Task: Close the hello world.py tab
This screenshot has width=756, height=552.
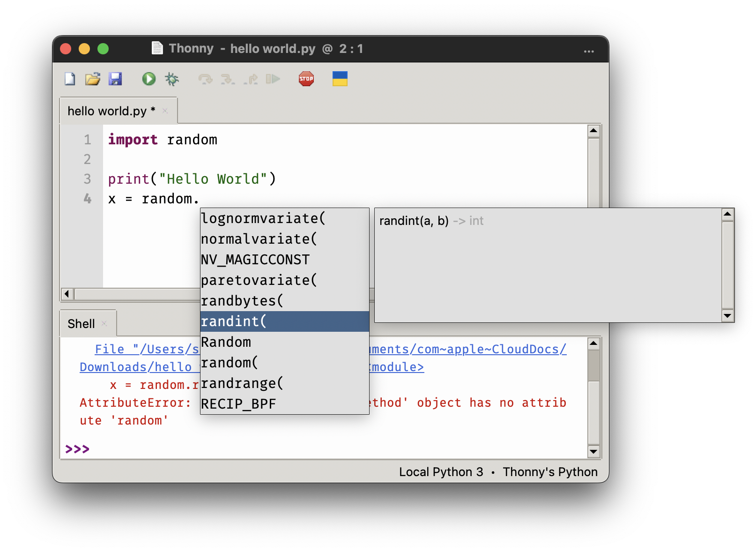Action: pos(165,111)
